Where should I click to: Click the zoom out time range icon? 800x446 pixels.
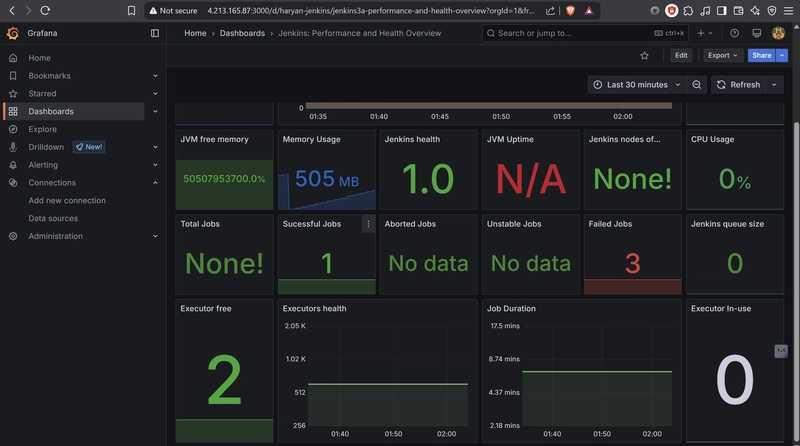pos(698,85)
